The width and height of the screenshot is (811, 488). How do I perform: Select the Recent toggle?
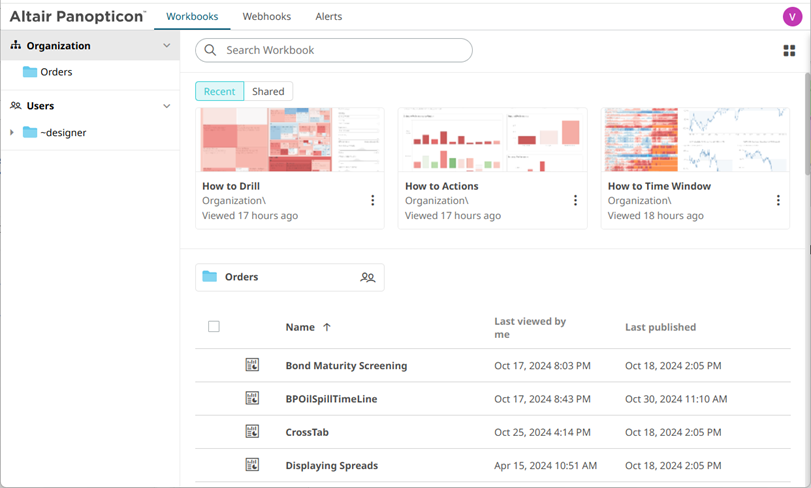[219, 91]
